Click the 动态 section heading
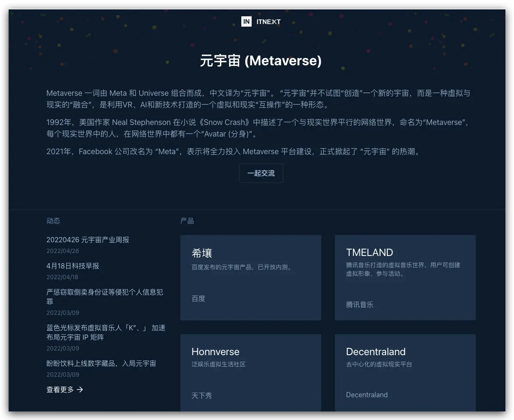The width and height of the screenshot is (514, 420). [53, 221]
